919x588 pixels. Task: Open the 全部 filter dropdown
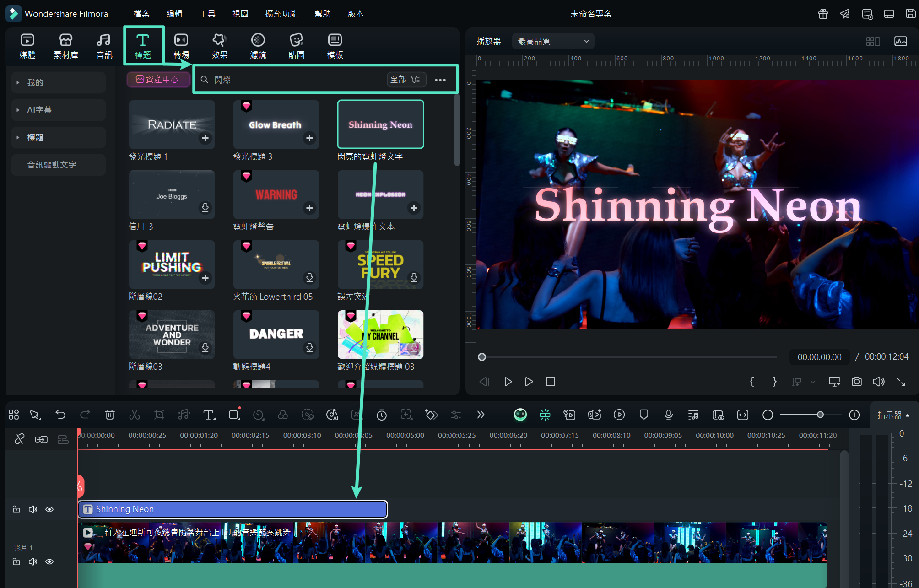click(x=405, y=80)
